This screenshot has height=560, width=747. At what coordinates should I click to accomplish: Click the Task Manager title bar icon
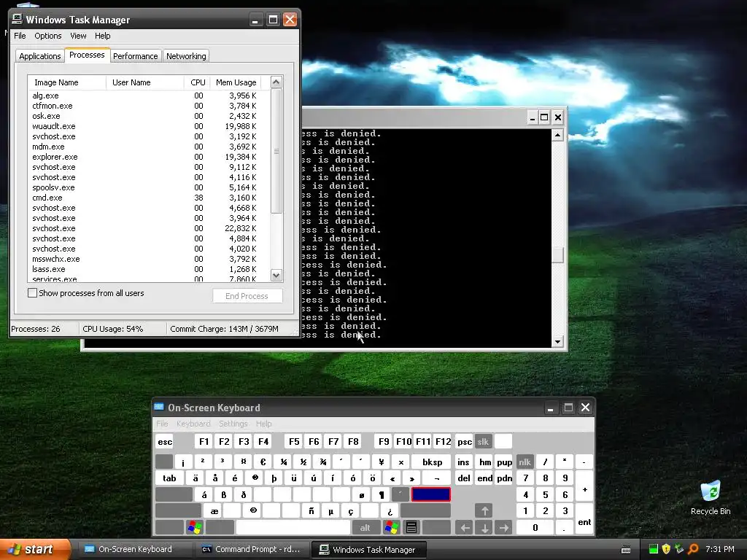[x=18, y=19]
